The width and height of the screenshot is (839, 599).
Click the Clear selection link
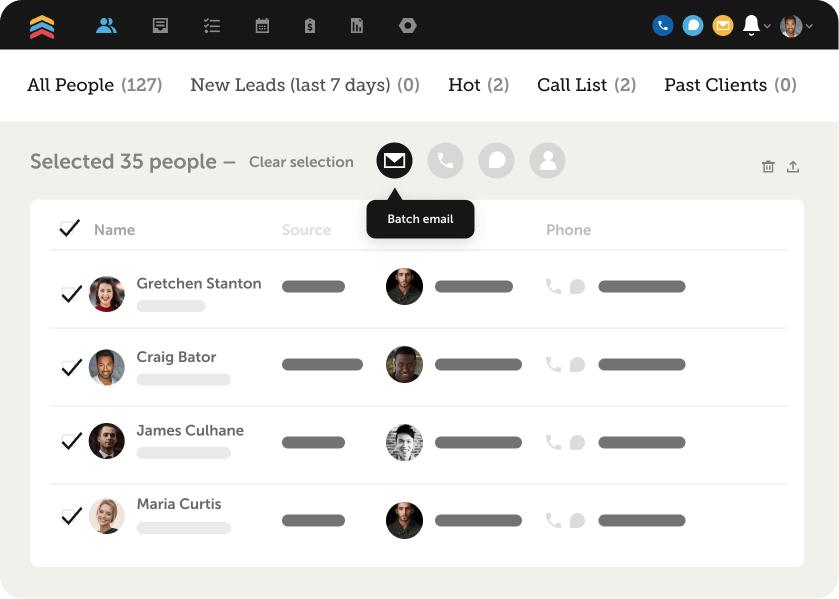[x=301, y=162]
